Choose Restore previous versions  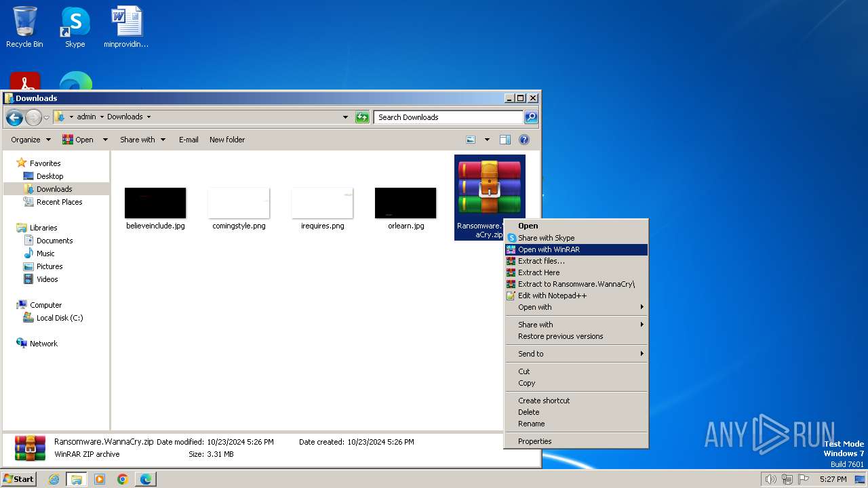576,336
